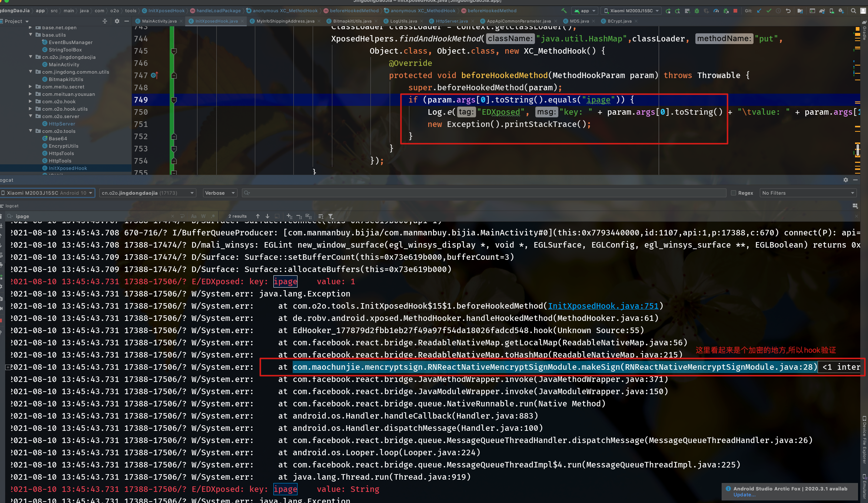This screenshot has width=868, height=503.
Task: Select EncryptUtils in the project tree
Action: (x=63, y=146)
